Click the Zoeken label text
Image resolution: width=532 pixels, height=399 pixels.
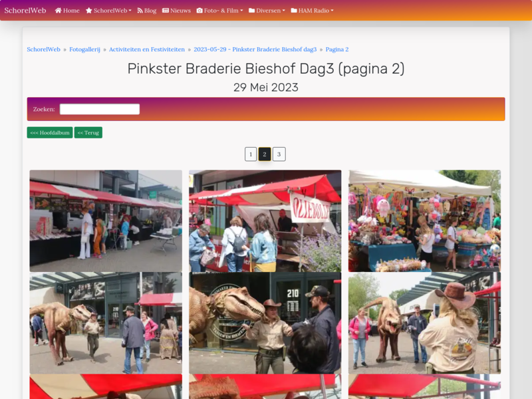pos(44,109)
